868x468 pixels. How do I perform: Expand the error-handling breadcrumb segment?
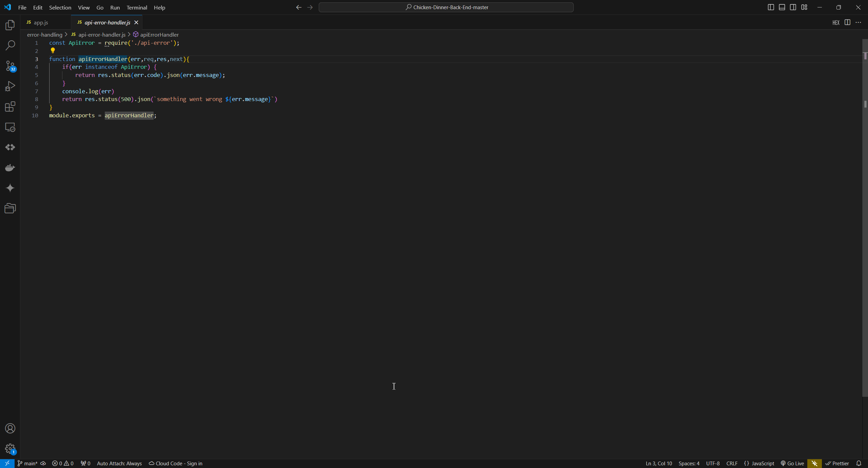coord(44,35)
